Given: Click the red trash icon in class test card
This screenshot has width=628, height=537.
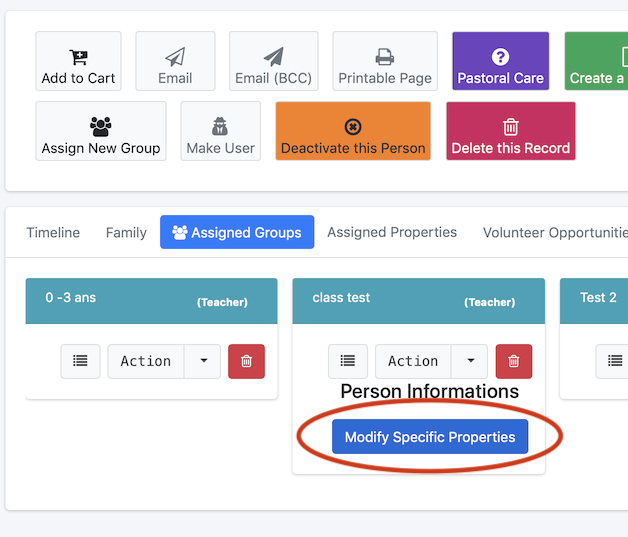Looking at the screenshot, I should (514, 361).
